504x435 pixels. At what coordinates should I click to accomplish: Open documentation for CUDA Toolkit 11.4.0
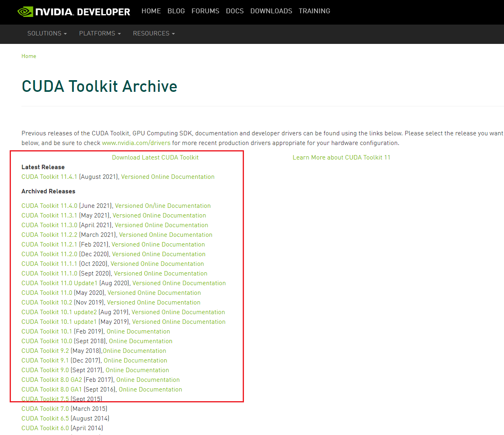[x=163, y=206]
